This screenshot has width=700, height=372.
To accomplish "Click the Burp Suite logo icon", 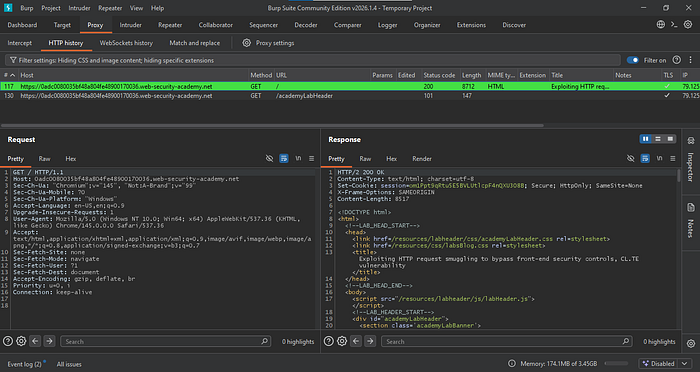I will (8, 8).
